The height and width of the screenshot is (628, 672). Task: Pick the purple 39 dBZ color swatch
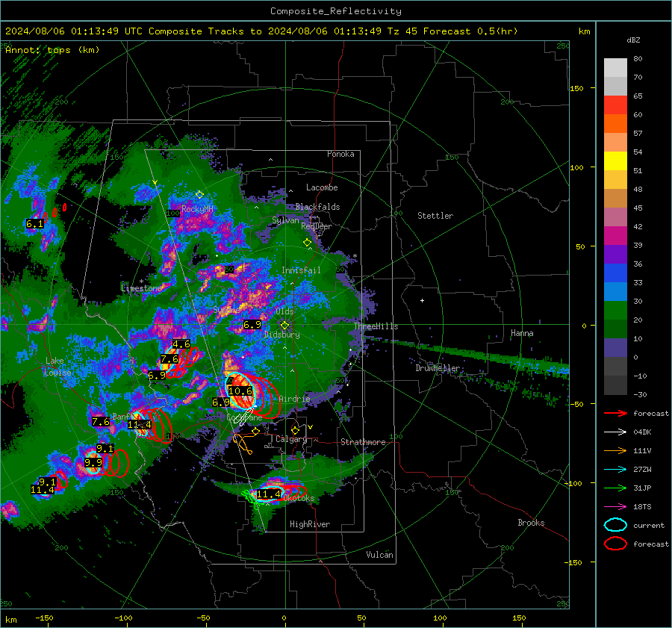(615, 254)
